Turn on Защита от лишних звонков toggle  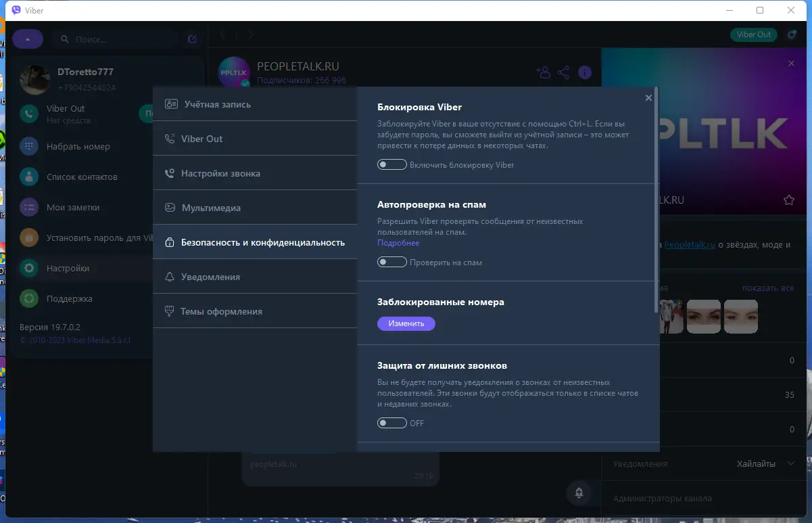[x=391, y=423]
